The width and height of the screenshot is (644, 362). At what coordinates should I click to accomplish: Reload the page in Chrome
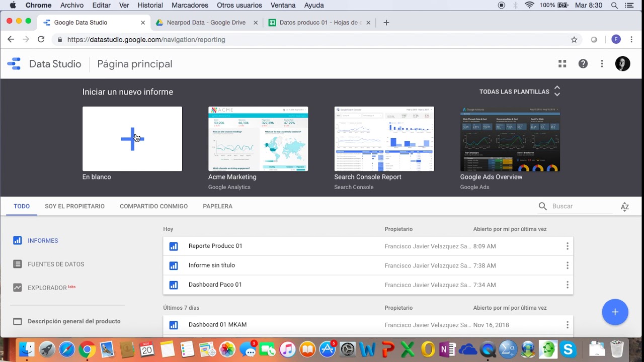point(41,39)
